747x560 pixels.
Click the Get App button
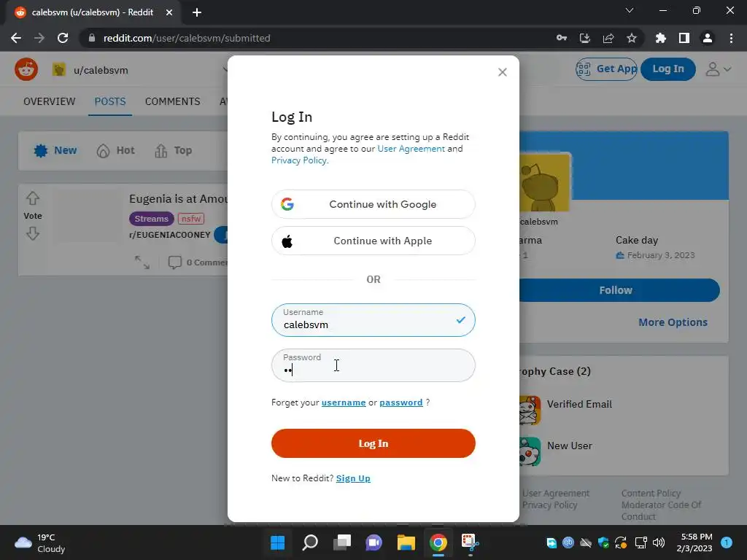coord(606,69)
